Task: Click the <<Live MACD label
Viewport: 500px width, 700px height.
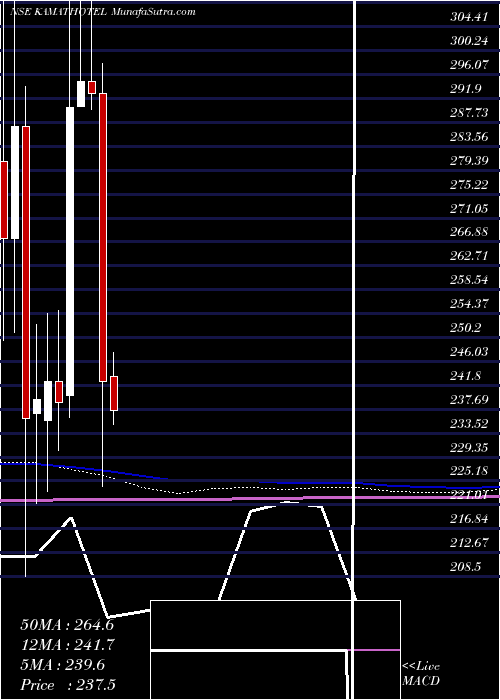Action: [x=421, y=673]
